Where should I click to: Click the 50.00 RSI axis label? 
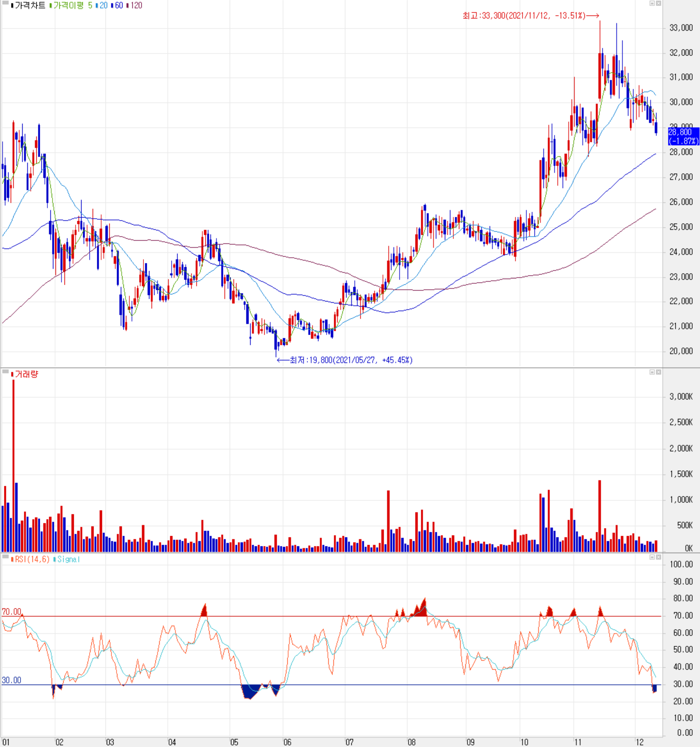click(x=683, y=650)
